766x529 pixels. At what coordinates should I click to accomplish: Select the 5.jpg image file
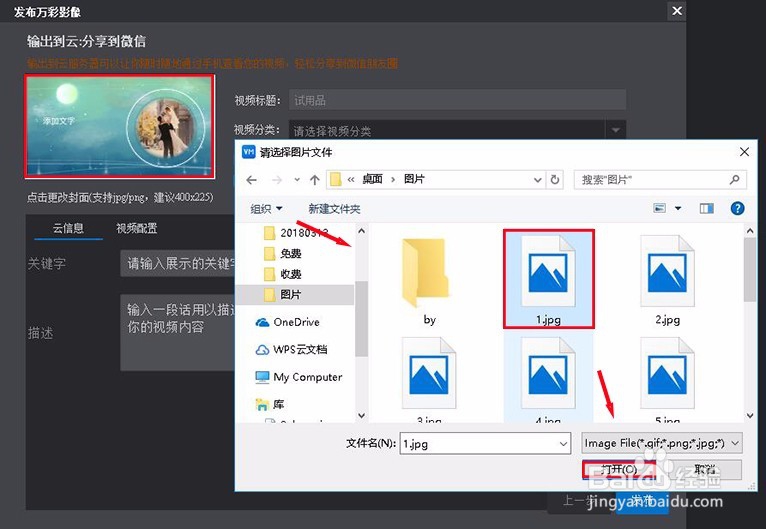(667, 380)
